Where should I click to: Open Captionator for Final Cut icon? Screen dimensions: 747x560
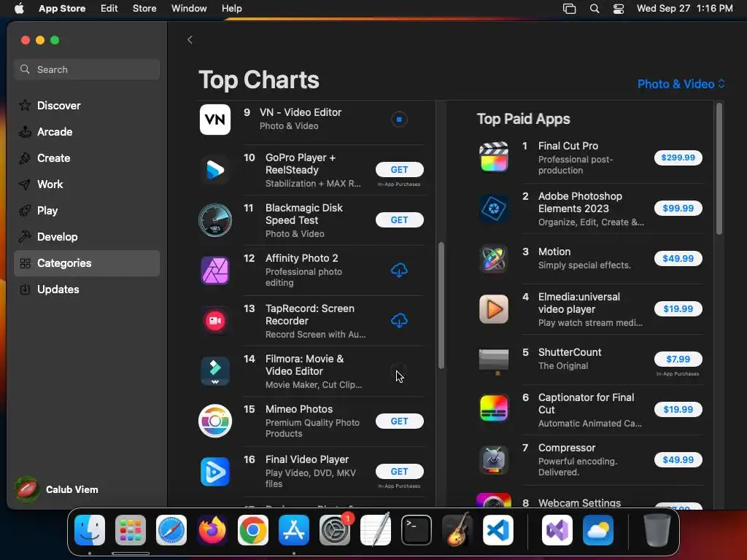tap(494, 410)
